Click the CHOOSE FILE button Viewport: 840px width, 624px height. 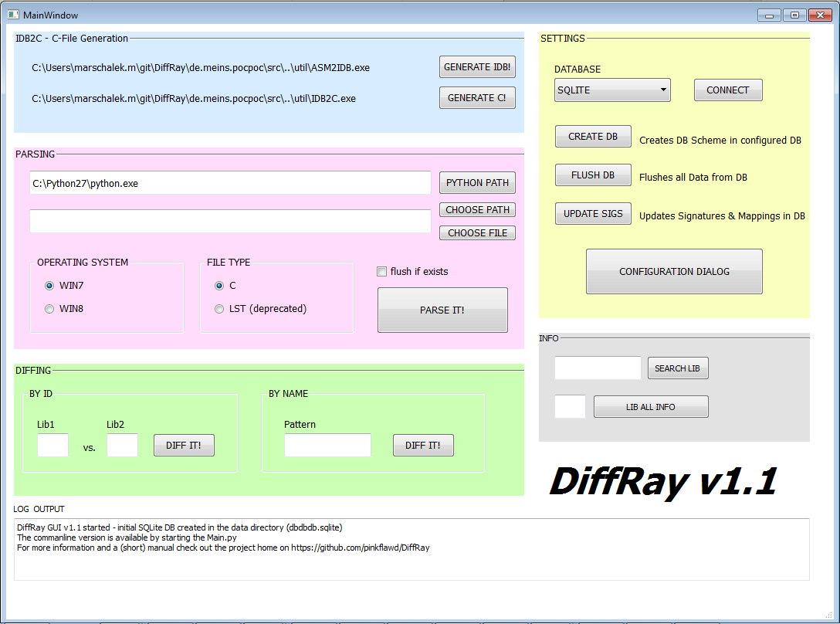tap(477, 232)
